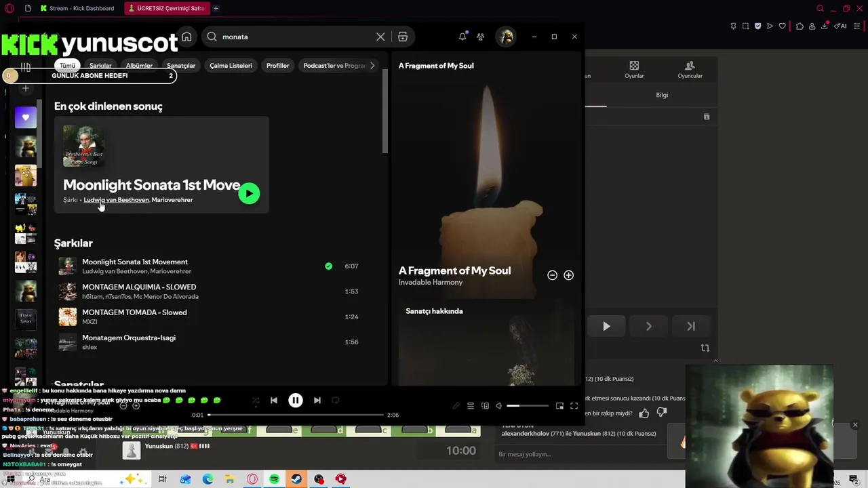Screen dimensions: 868x488
Task: Clear the Spotify search field text
Action: pyautogui.click(x=380, y=37)
